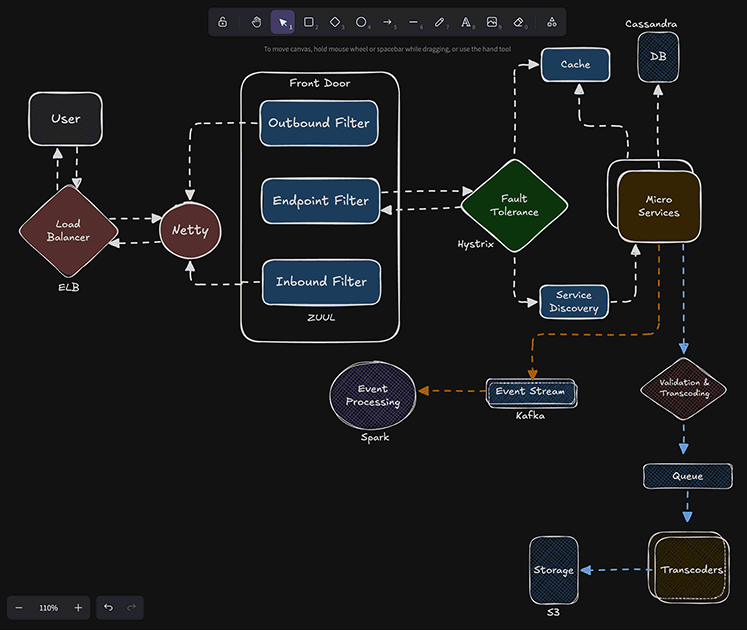Select the Inbound Filter box
This screenshot has width=747, height=630.
(322, 282)
